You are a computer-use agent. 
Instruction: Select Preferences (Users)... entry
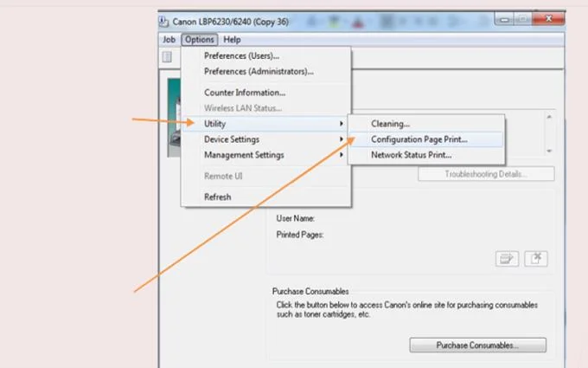[x=266, y=56]
